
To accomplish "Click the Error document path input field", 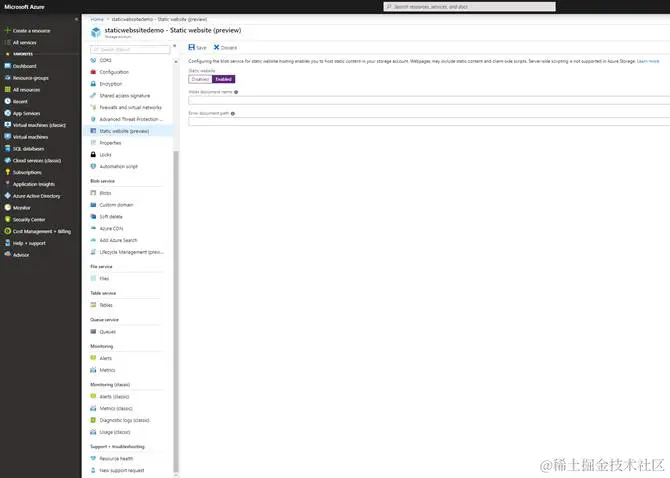I will click(x=429, y=122).
